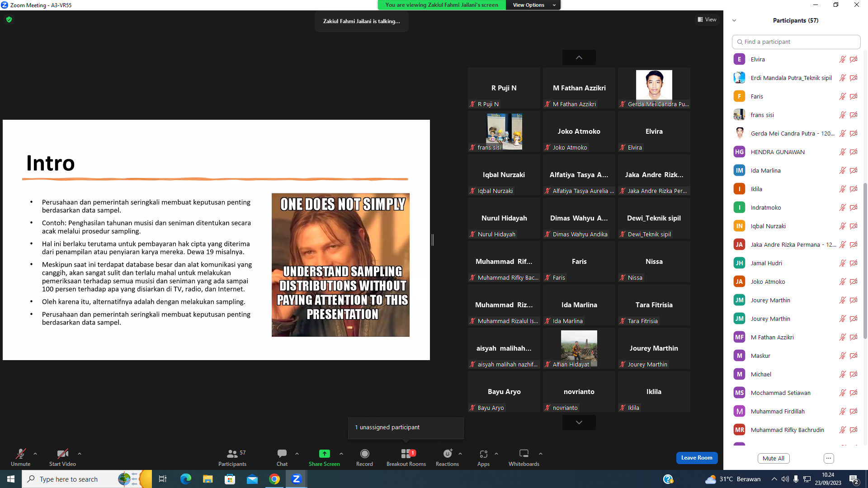Open Zoom Apps
Image resolution: width=868 pixels, height=488 pixels.
pos(483,457)
